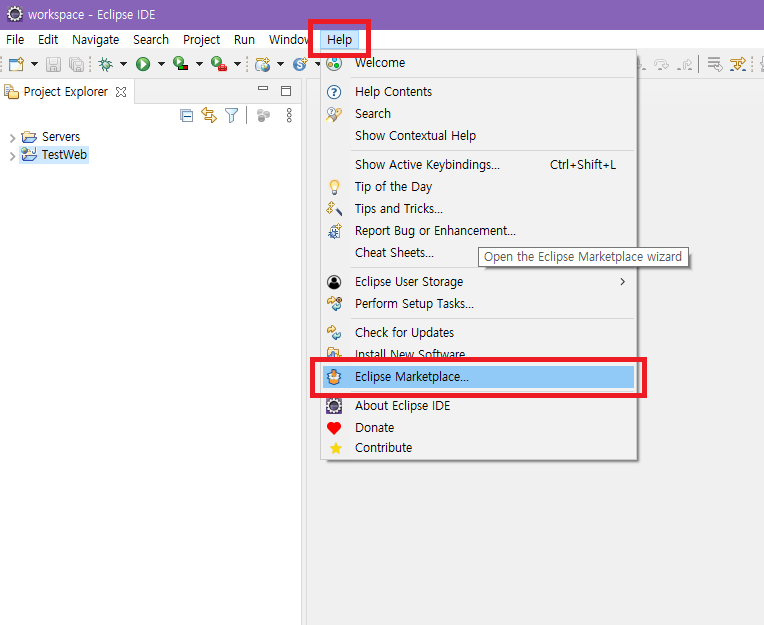This screenshot has height=625, width=764.
Task: Open the External Tools dropdown arrow
Action: 237,64
